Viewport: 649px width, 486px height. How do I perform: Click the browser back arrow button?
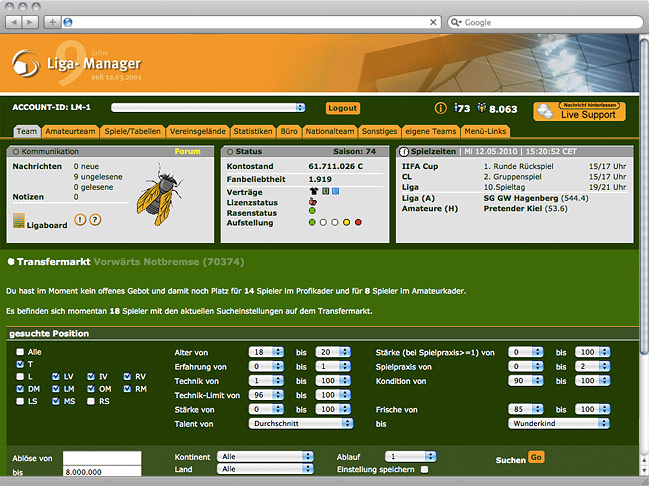14,22
